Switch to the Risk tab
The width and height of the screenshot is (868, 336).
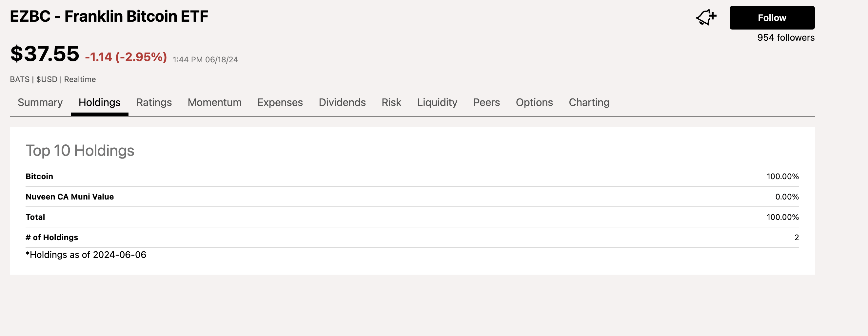(391, 102)
